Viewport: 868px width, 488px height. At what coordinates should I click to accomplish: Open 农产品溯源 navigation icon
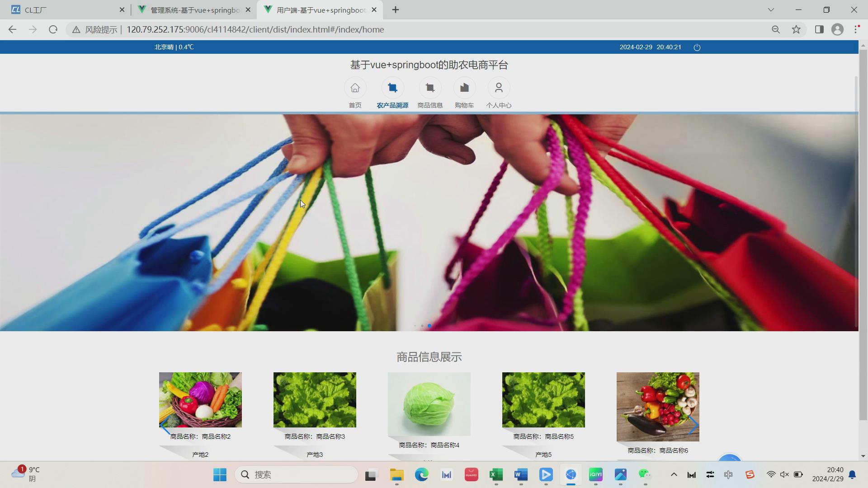pyautogui.click(x=392, y=88)
